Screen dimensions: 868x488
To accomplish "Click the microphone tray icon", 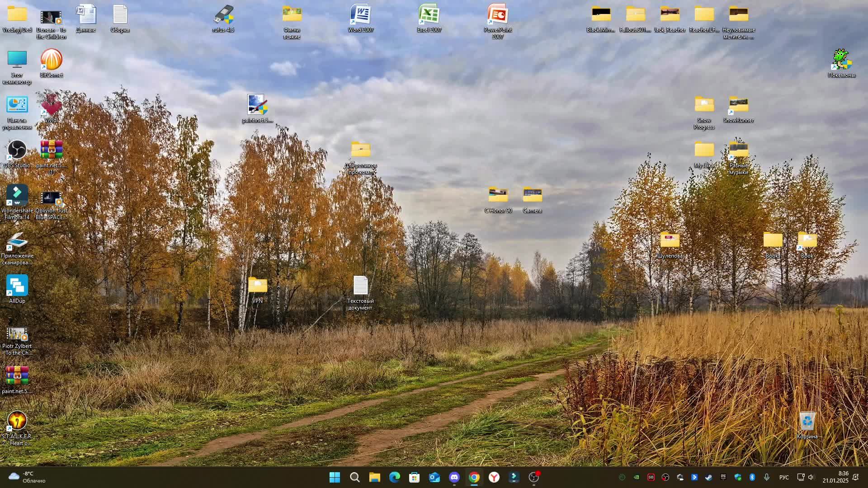I will [767, 477].
